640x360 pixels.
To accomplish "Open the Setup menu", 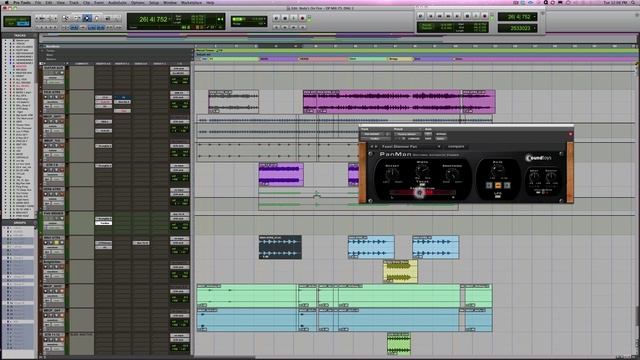I will [x=154, y=2].
